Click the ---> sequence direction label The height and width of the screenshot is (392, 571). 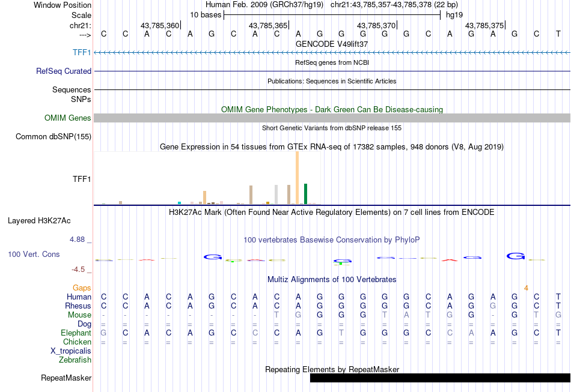pos(85,35)
